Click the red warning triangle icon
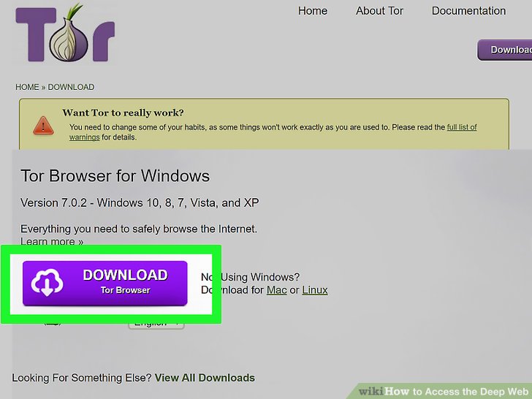Viewport: 532px width, 399px height. tap(43, 126)
